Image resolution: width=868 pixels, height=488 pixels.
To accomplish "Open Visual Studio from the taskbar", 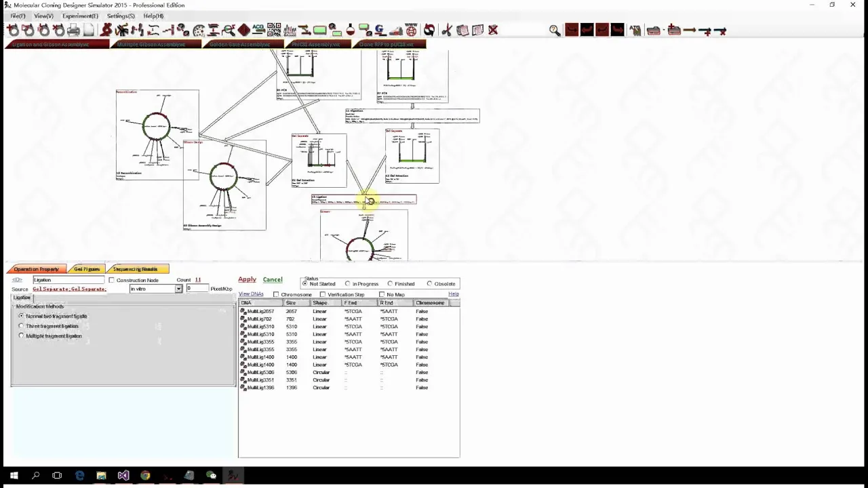I will tap(123, 476).
